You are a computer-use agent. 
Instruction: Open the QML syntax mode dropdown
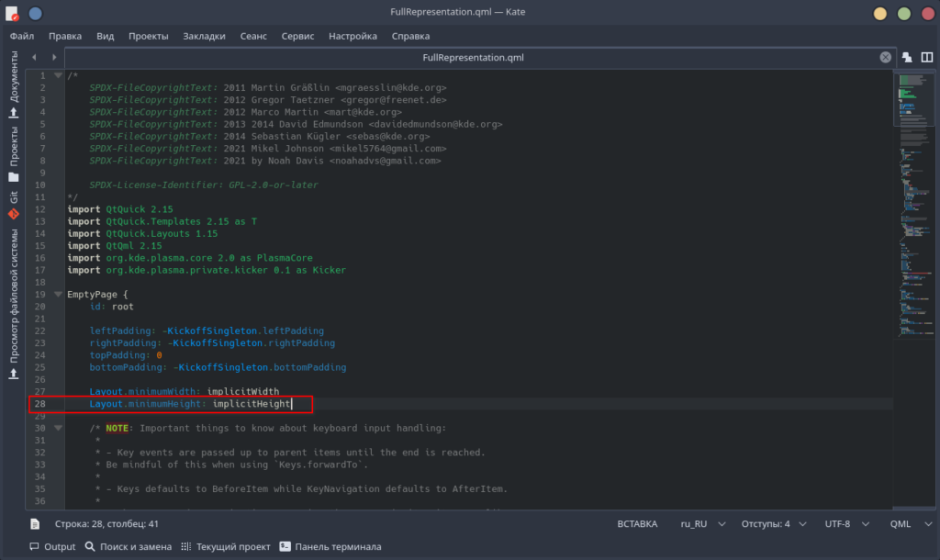911,523
